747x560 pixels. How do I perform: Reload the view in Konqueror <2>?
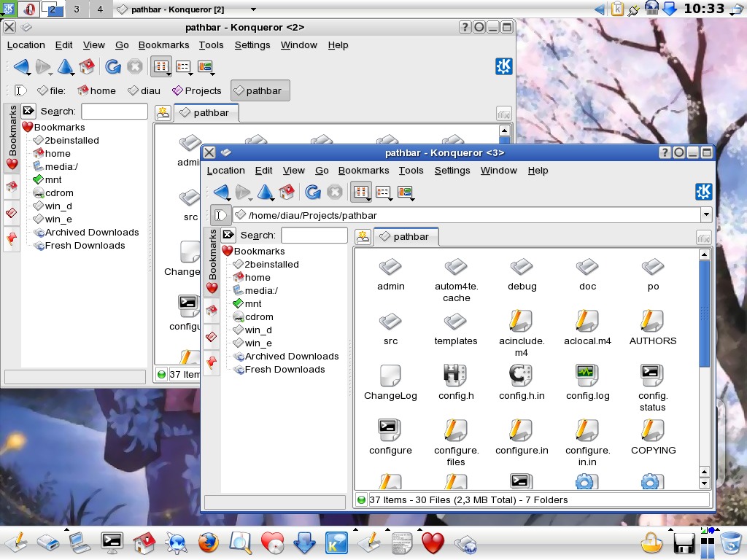[x=113, y=66]
